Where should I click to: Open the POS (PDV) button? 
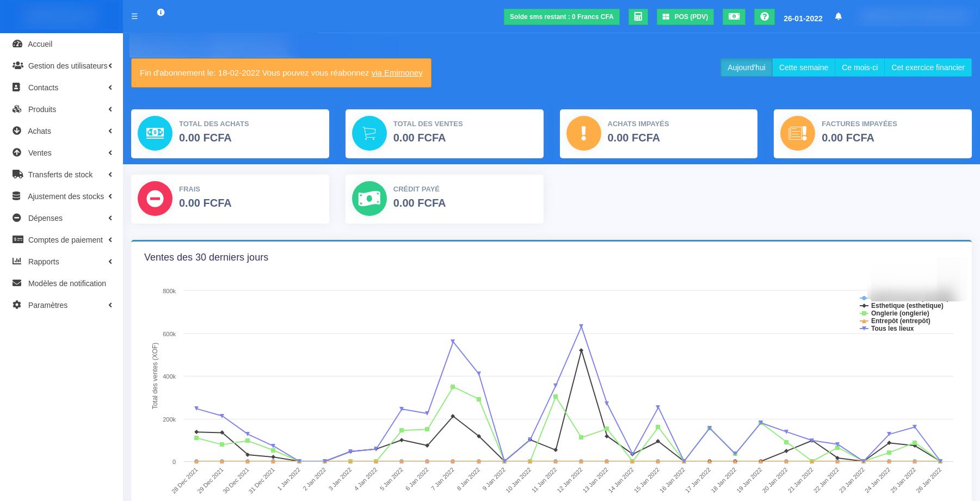[685, 17]
